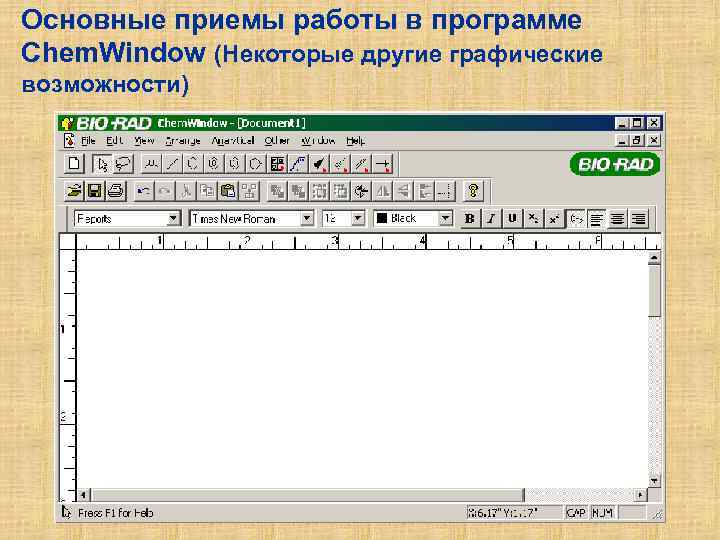Image resolution: width=720 pixels, height=540 pixels.
Task: Open the Reports style dropdown
Action: tap(173, 219)
